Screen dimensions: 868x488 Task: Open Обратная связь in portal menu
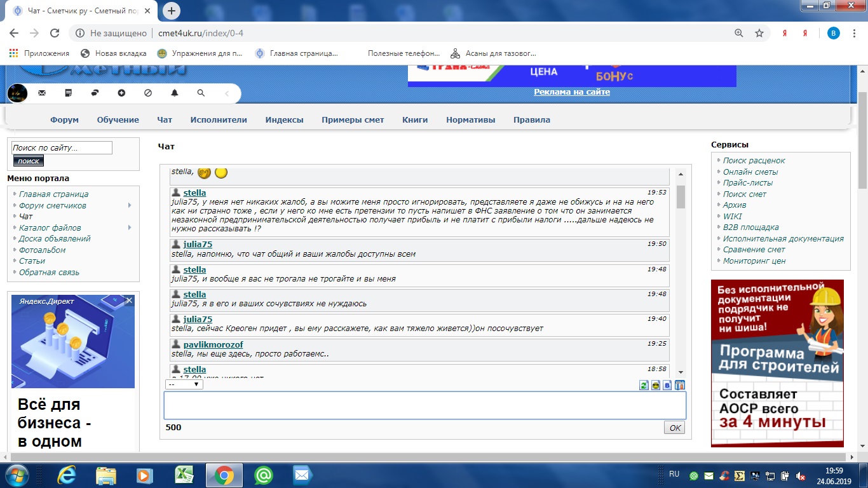click(49, 272)
